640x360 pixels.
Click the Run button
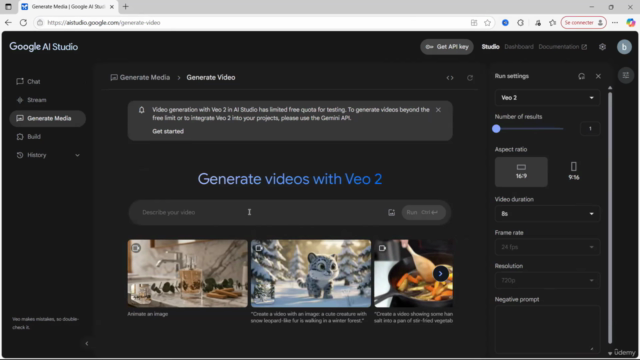423,212
